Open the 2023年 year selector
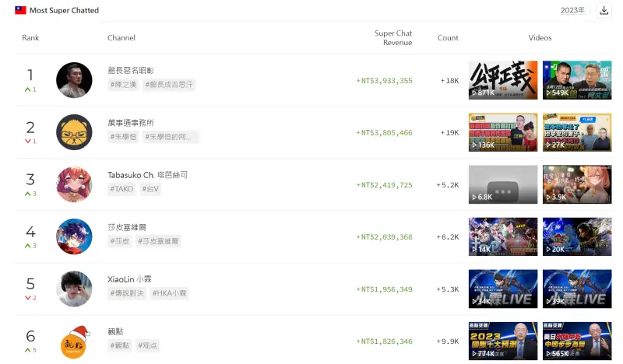 tap(572, 10)
